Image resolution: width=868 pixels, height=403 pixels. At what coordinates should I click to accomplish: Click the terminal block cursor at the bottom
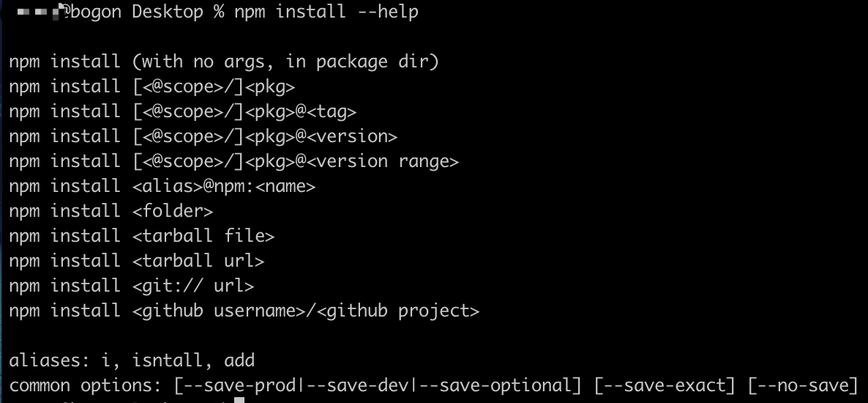click(239, 399)
